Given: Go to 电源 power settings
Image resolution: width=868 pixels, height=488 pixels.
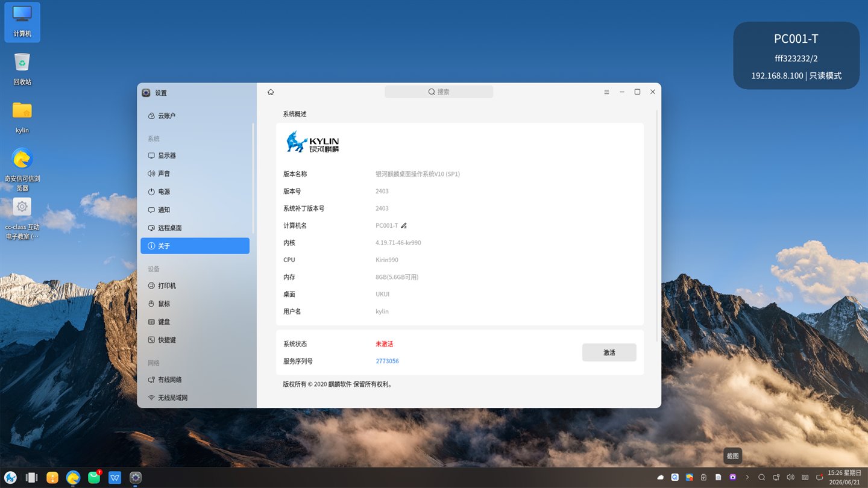Looking at the screenshot, I should coord(195,192).
